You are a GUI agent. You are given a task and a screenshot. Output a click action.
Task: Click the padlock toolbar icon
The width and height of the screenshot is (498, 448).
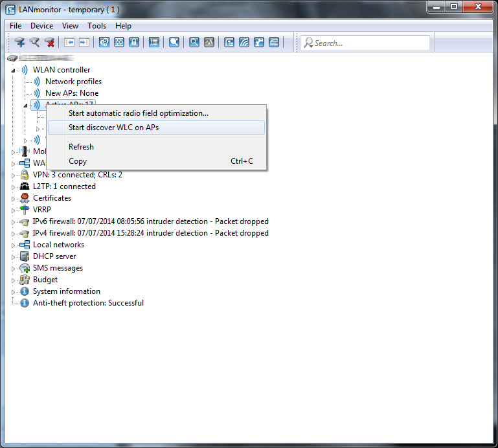click(134, 43)
